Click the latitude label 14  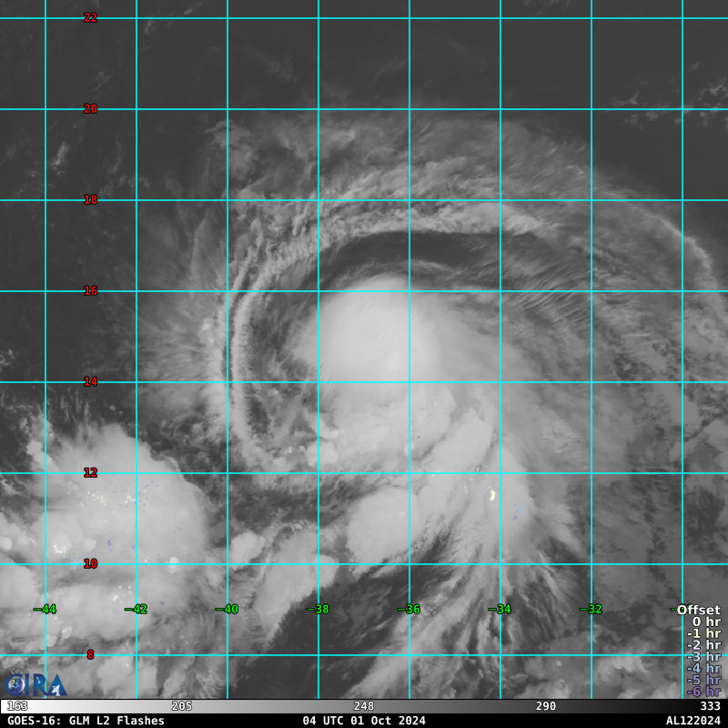(x=90, y=381)
